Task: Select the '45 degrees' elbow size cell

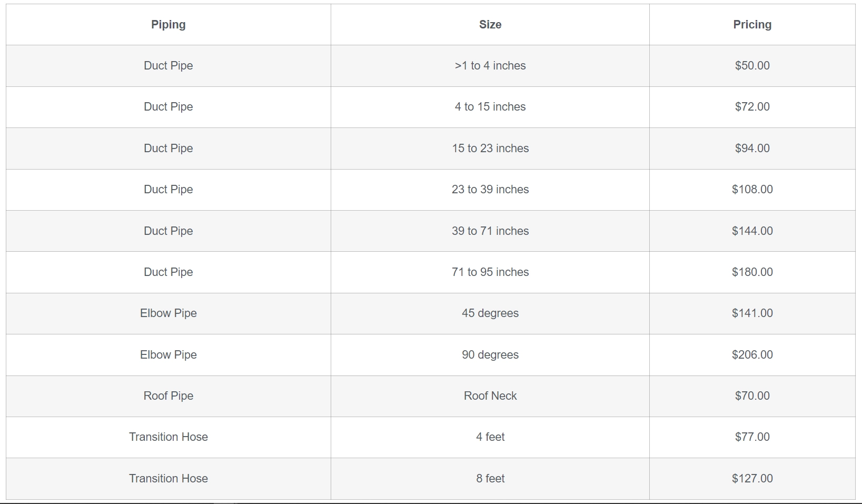Action: [x=490, y=313]
